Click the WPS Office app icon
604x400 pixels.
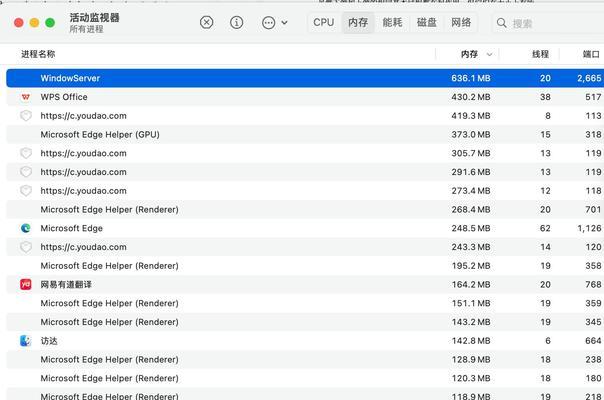click(26, 97)
